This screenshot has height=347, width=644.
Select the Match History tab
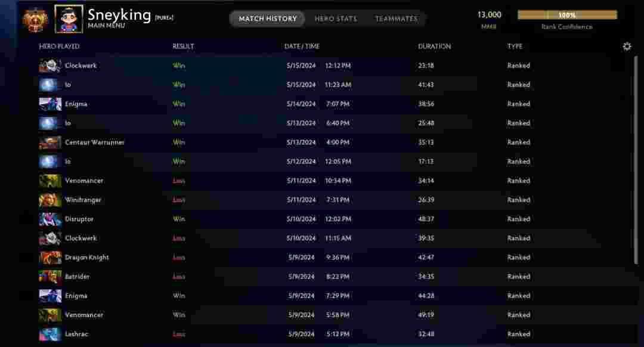pyautogui.click(x=268, y=19)
